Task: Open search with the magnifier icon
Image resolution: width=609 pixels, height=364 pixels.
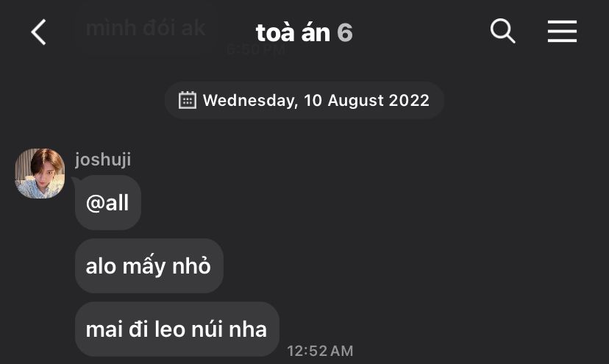Action: (x=502, y=31)
